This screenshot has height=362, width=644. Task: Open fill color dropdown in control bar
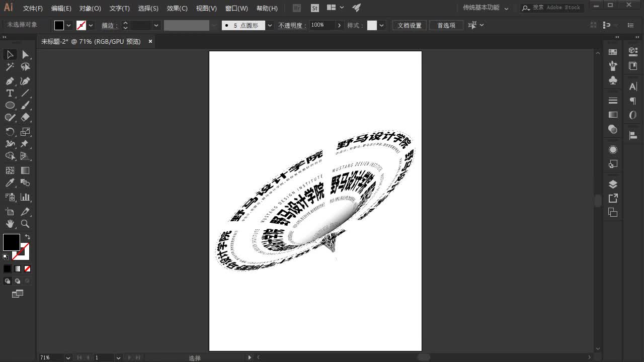point(69,25)
